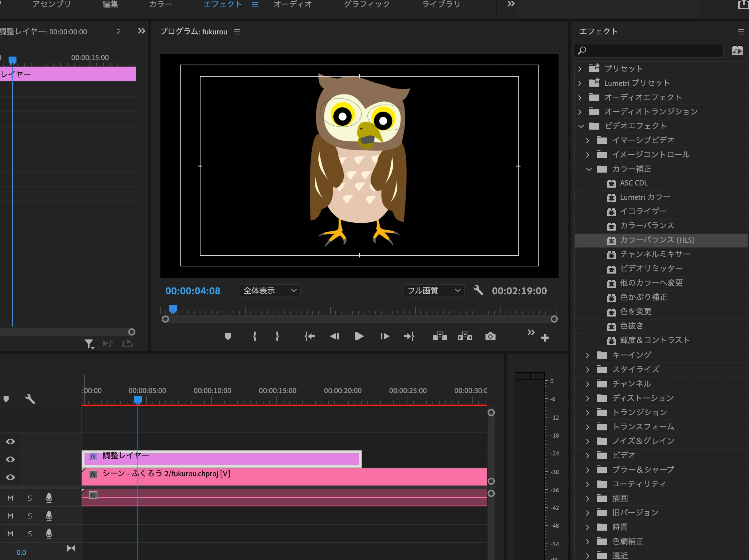This screenshot has height=560, width=749.
Task: Expand the キーイング effects folder
Action: (x=588, y=355)
